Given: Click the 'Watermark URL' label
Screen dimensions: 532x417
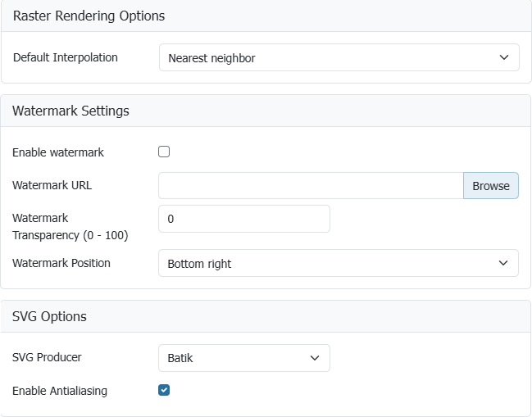Looking at the screenshot, I should coord(52,185).
